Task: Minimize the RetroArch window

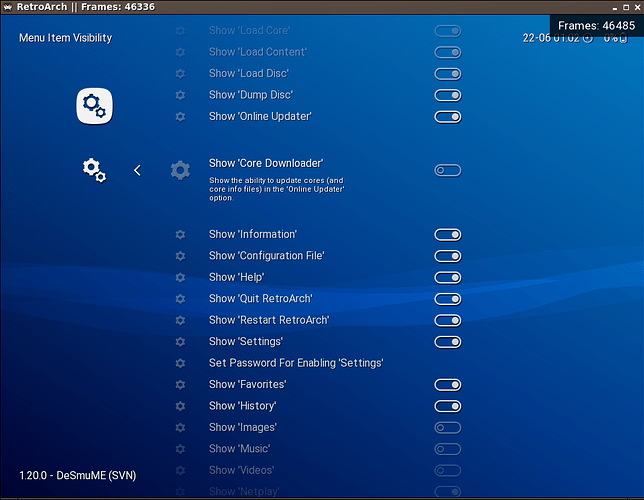Action: pyautogui.click(x=615, y=7)
